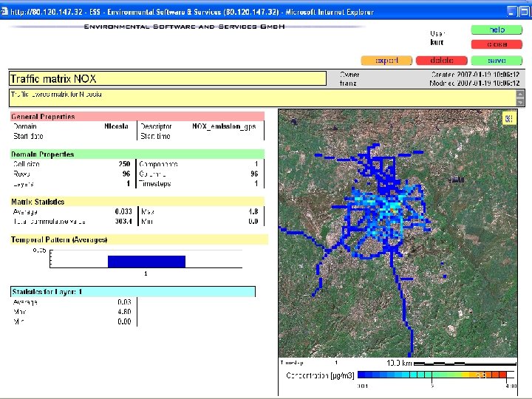
Task: Click the Matrix Statistics section header
Action: coord(137,201)
